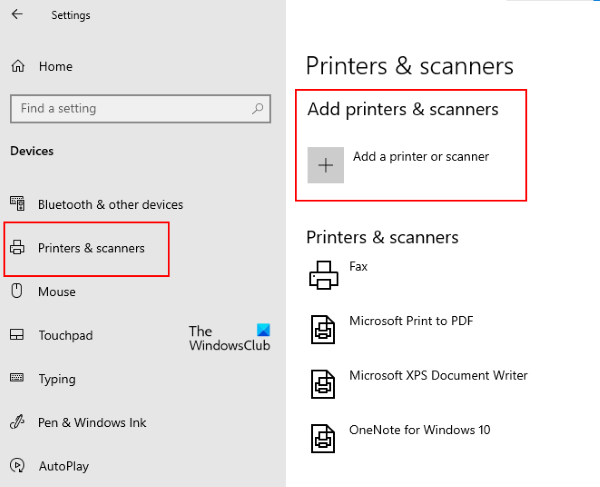Click the Pen & Windows Ink icon
This screenshot has width=600, height=487.
pos(17,422)
